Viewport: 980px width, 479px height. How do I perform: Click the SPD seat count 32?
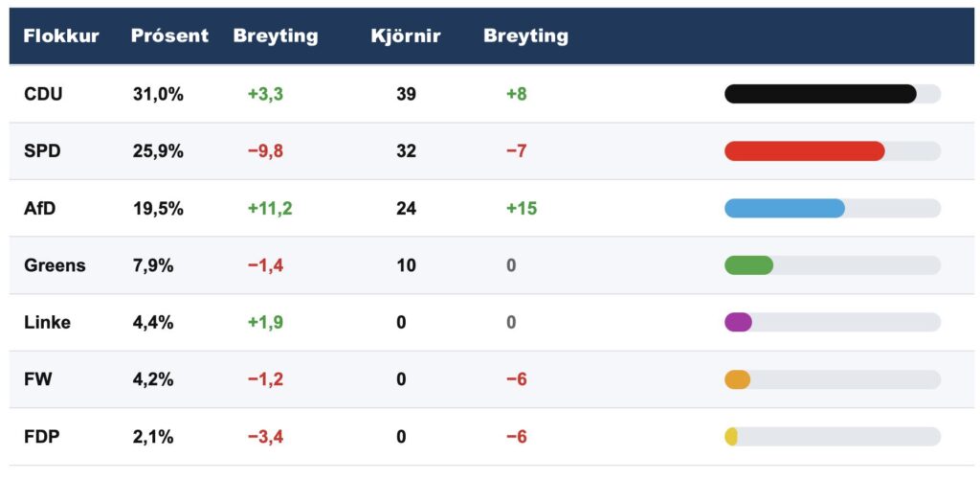tap(406, 151)
